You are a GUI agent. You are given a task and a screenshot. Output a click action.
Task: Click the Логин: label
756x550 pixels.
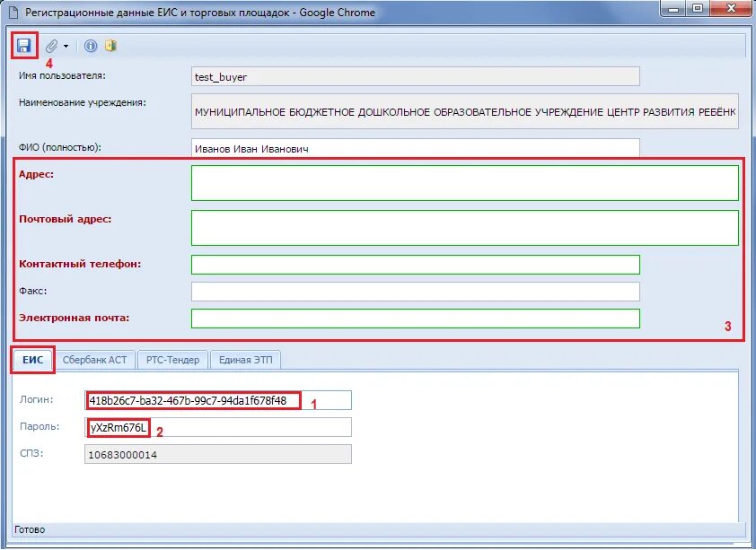(37, 399)
